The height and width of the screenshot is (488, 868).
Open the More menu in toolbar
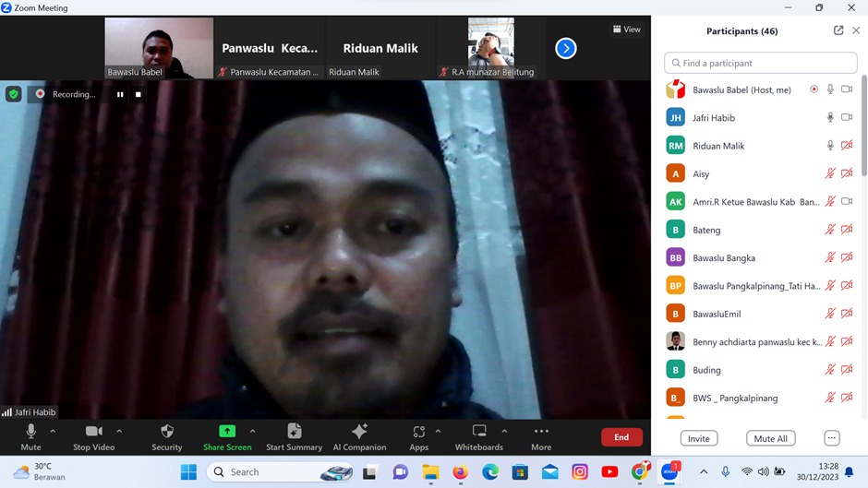point(541,432)
